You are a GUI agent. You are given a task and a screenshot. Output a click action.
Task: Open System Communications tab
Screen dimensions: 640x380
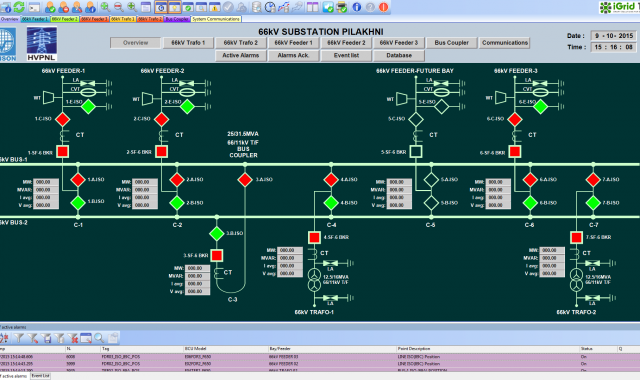216,19
